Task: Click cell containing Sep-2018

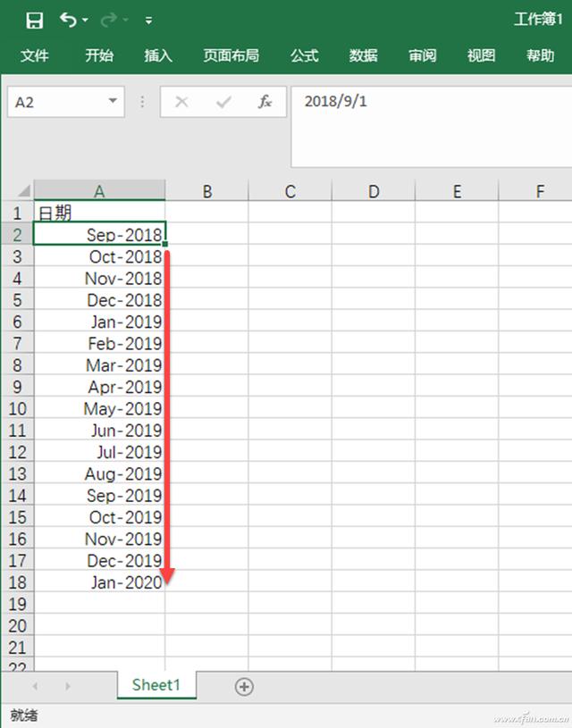Action: point(99,234)
